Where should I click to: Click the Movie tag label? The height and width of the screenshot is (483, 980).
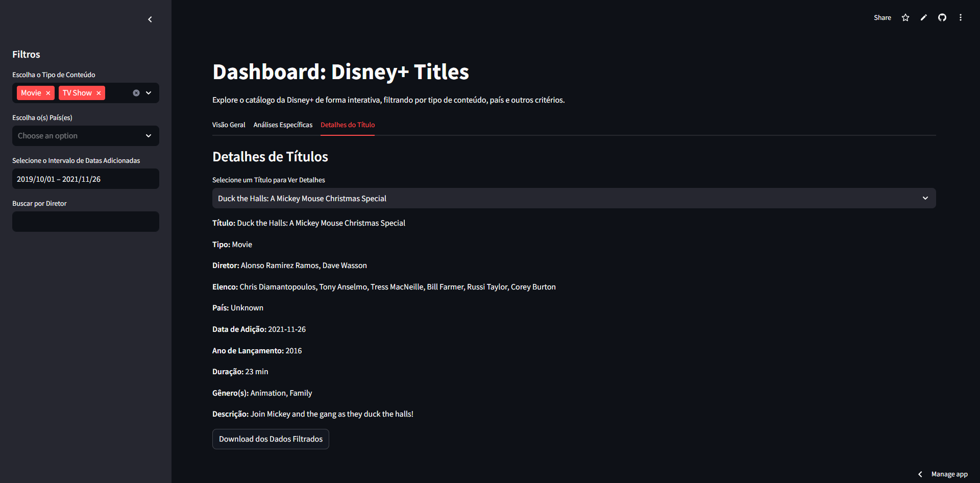pos(31,93)
